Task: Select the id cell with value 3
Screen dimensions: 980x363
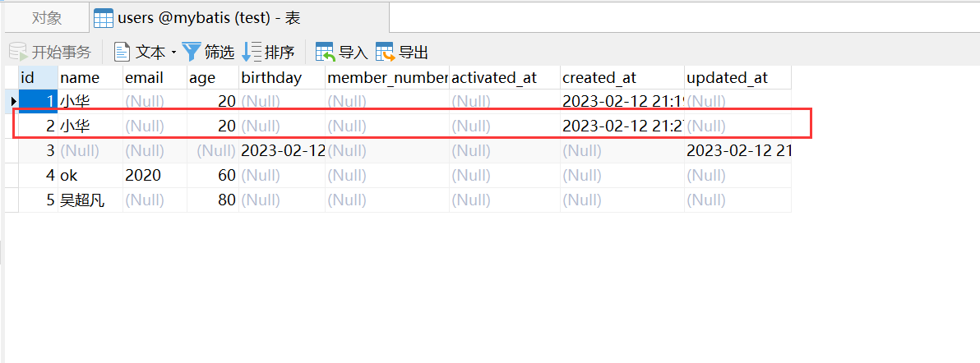Action: click(x=38, y=150)
